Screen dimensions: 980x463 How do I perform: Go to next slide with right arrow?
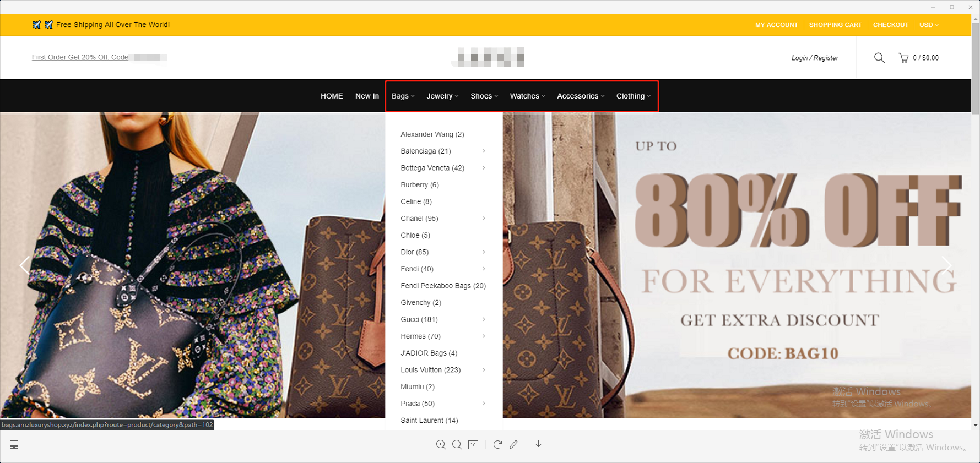[947, 265]
